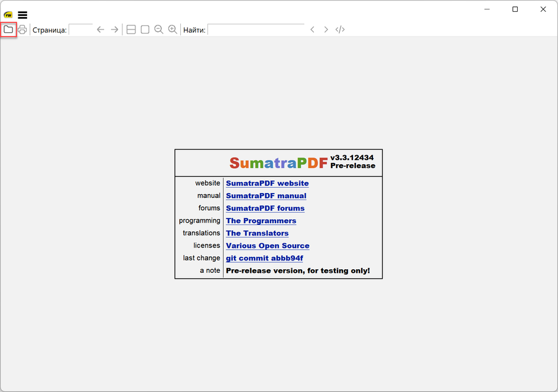Open Various Open Source licenses link
This screenshot has width=558, height=392.
(268, 246)
